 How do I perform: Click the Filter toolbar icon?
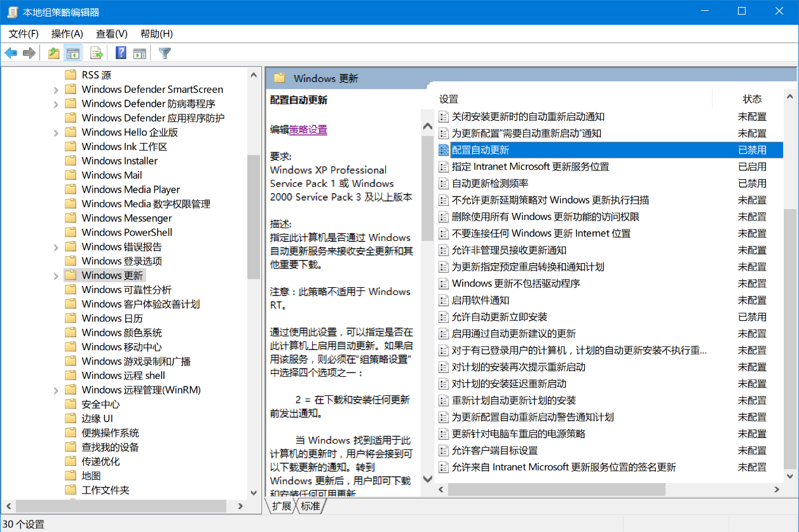point(165,53)
